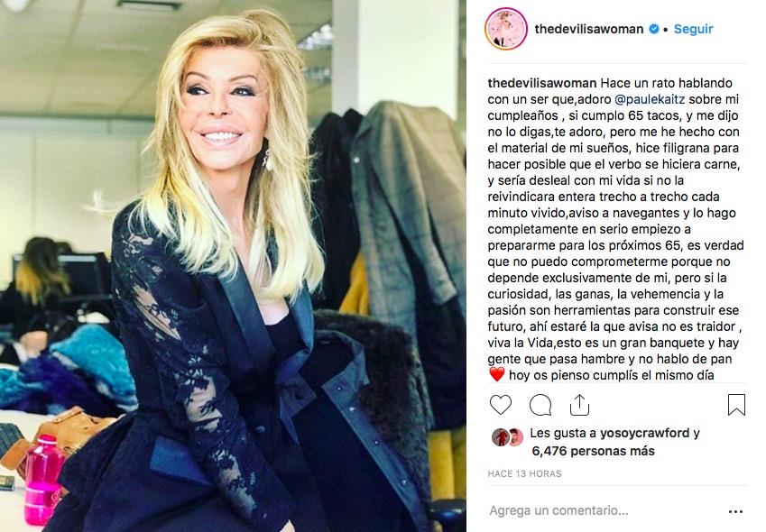Save the post with the bookmark icon
This screenshot has width=766, height=532.
pos(736,405)
